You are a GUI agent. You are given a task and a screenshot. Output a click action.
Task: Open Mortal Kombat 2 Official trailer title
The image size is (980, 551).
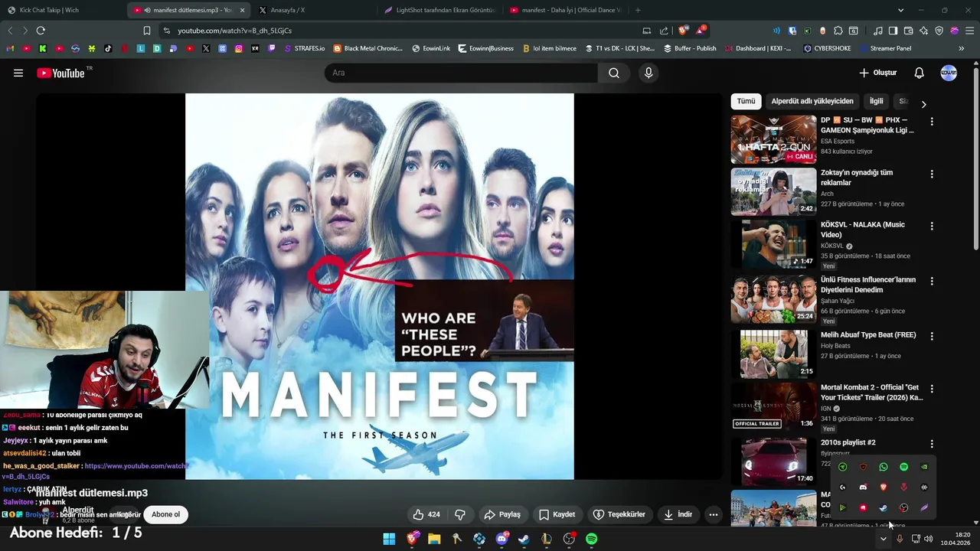pos(871,393)
